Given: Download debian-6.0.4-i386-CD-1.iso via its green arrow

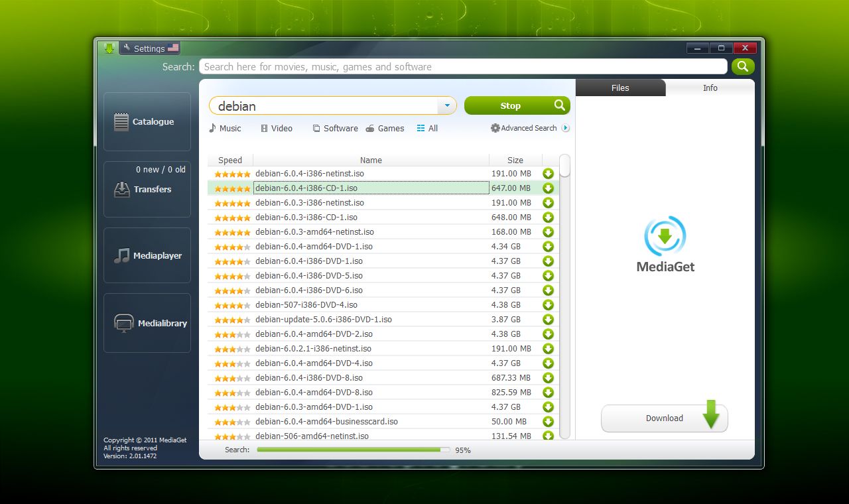Looking at the screenshot, I should (x=548, y=188).
